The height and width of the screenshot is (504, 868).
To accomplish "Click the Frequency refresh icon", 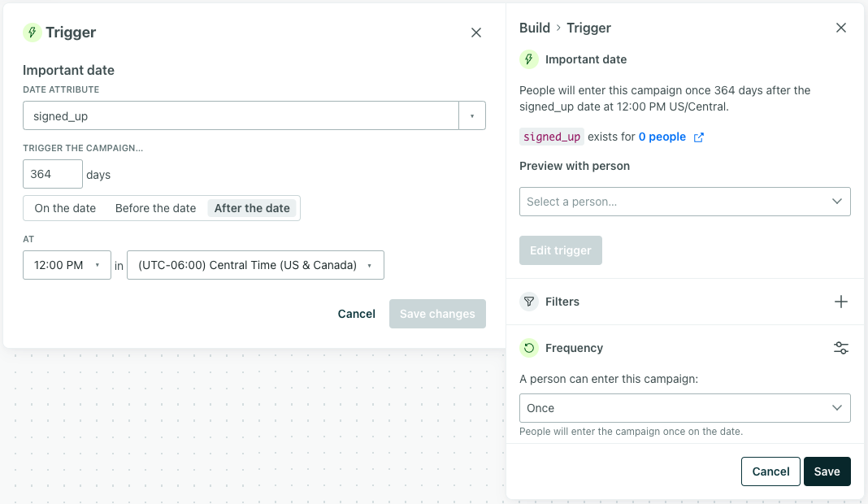I will [x=529, y=348].
